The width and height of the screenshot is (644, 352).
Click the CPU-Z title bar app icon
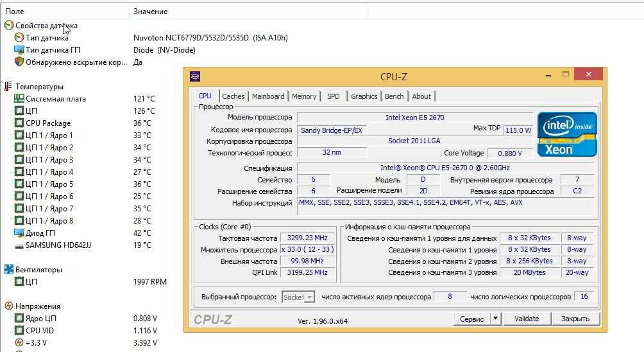(195, 76)
